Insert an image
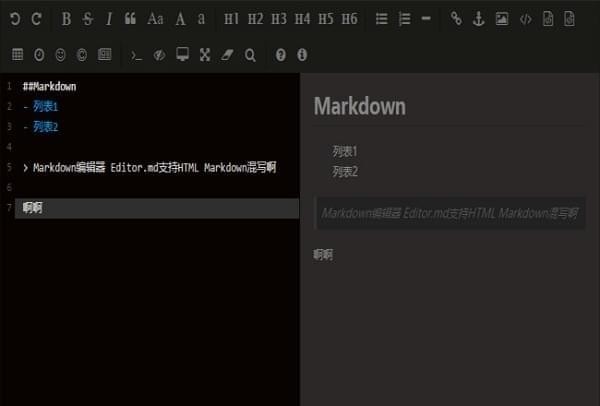The height and width of the screenshot is (406, 600). pyautogui.click(x=502, y=19)
